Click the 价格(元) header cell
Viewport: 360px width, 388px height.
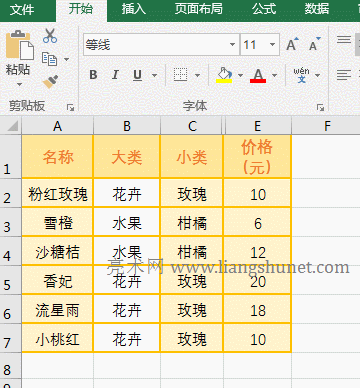pyautogui.click(x=258, y=157)
